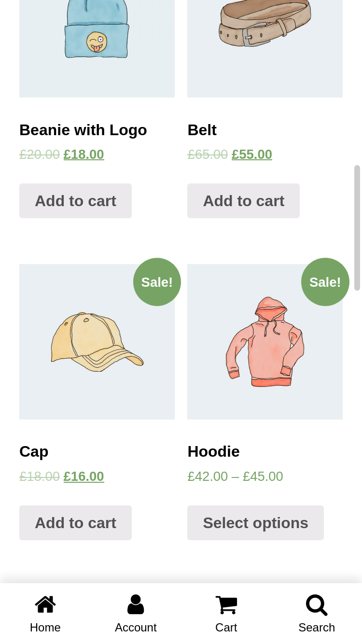Click the Belt sale price £55.00
The image size is (362, 644).
pos(252,154)
